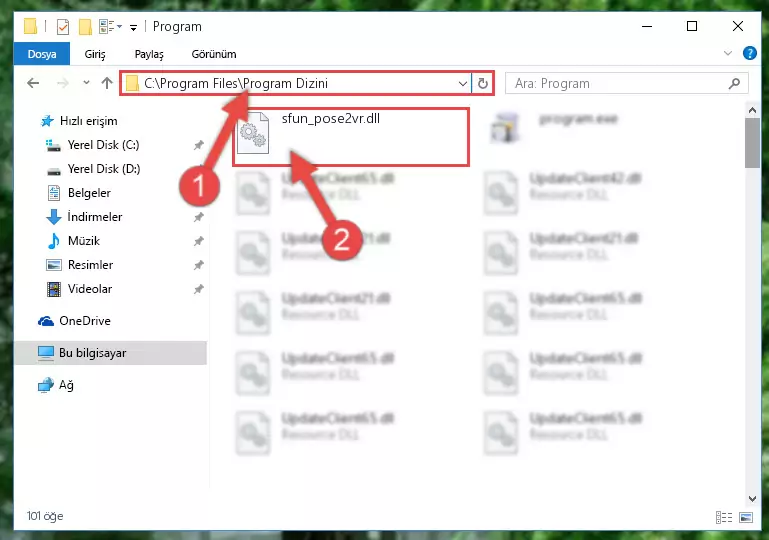Image resolution: width=769 pixels, height=540 pixels.
Task: Click pin icon next to Müzik
Action: [x=198, y=241]
